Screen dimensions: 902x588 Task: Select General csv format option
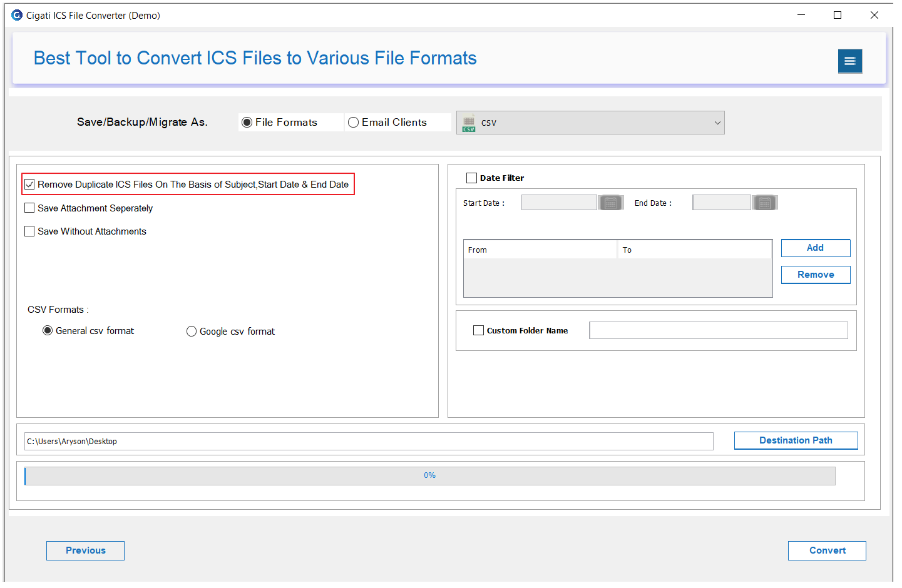(48, 330)
